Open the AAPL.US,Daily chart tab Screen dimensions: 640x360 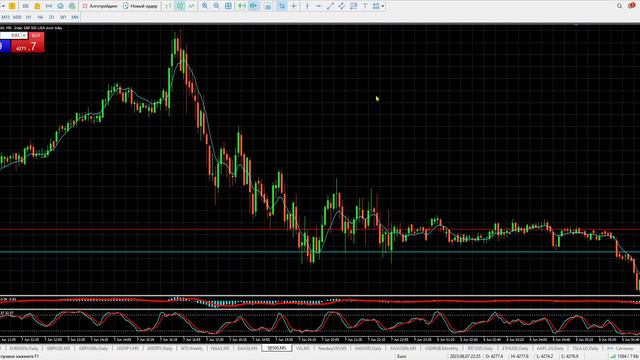pos(550,349)
